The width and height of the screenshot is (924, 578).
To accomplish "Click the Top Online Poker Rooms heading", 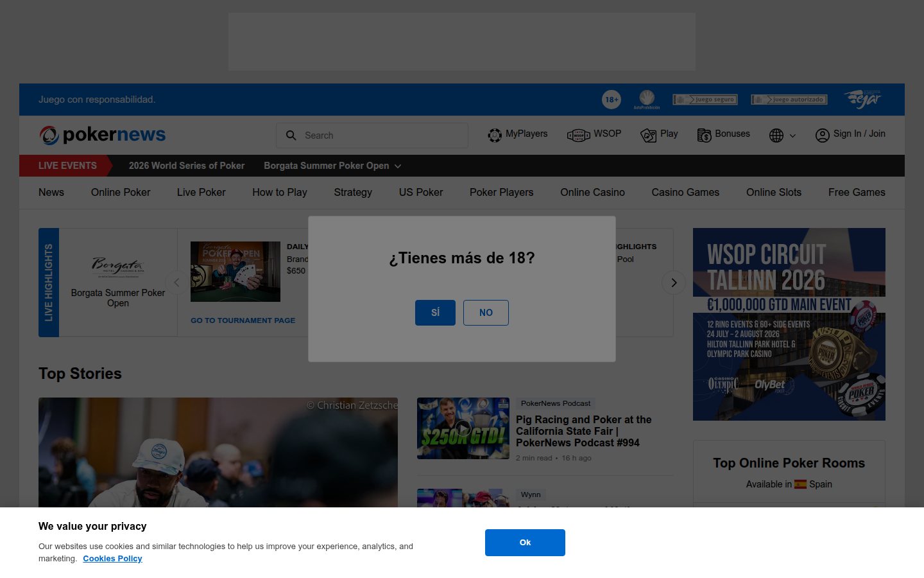I will 789,463.
